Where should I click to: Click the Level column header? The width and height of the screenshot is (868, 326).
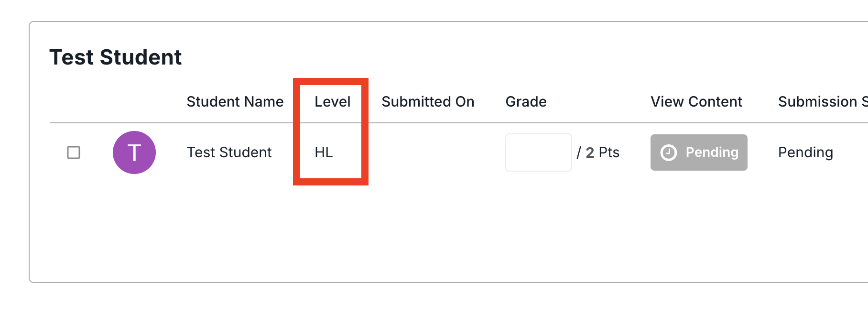pos(332,102)
